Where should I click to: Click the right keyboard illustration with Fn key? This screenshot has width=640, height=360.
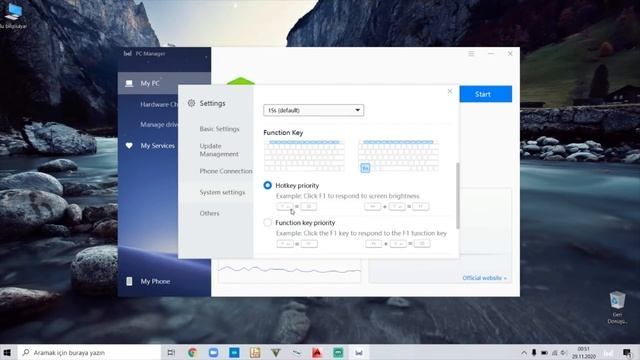(x=398, y=156)
